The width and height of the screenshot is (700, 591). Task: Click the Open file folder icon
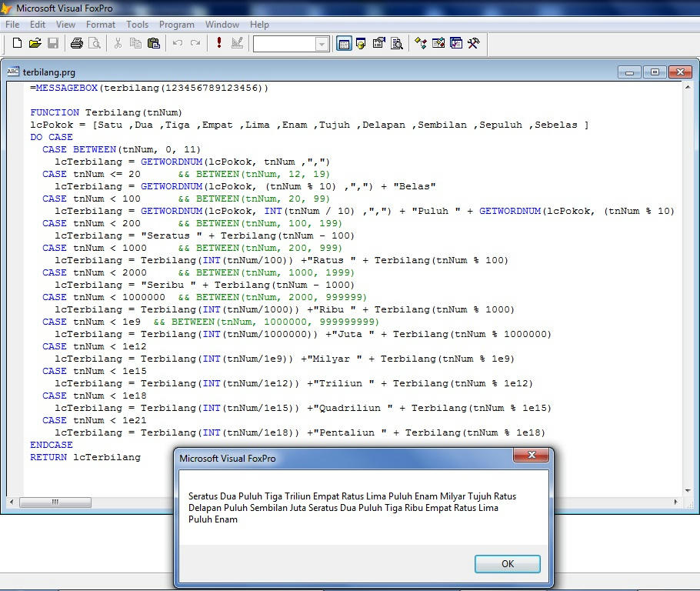click(35, 43)
